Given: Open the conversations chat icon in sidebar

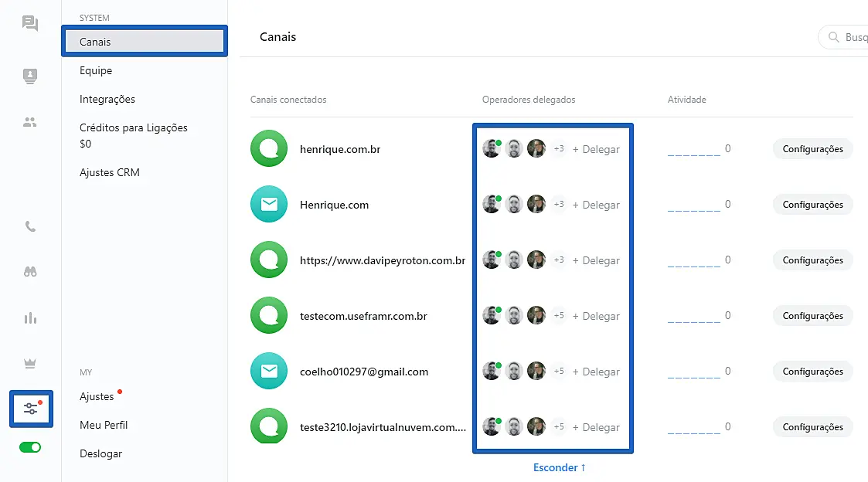Looking at the screenshot, I should click(x=30, y=22).
